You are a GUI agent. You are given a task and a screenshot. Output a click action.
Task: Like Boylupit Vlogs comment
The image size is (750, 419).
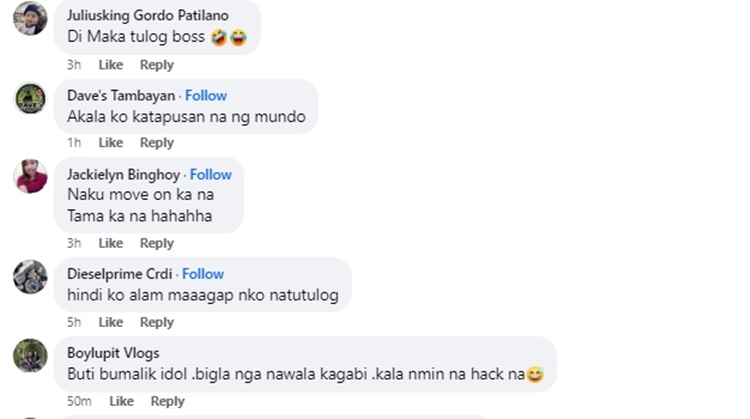[x=121, y=401]
